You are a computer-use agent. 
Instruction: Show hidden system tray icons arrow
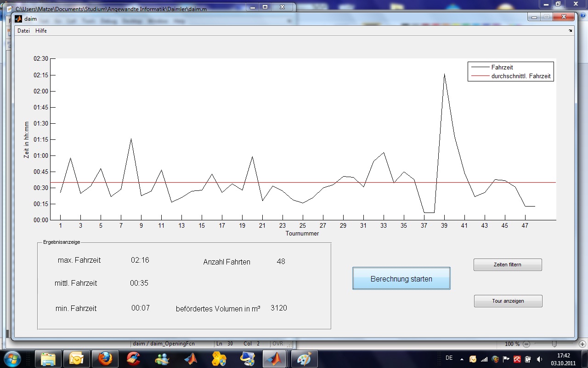point(462,359)
